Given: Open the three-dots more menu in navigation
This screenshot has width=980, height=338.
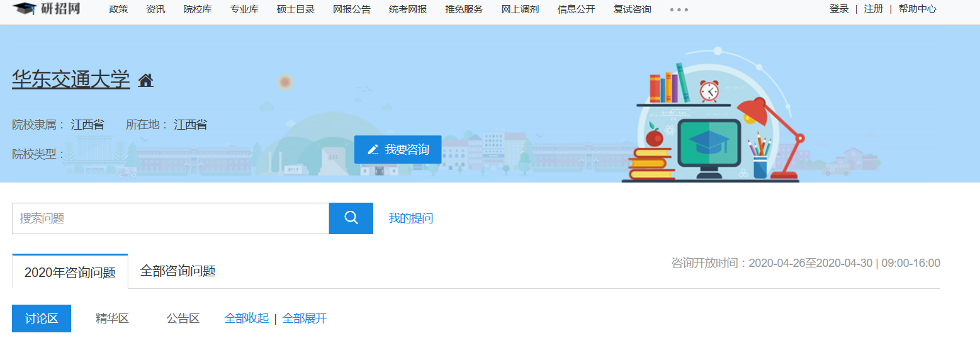Looking at the screenshot, I should tap(679, 10).
